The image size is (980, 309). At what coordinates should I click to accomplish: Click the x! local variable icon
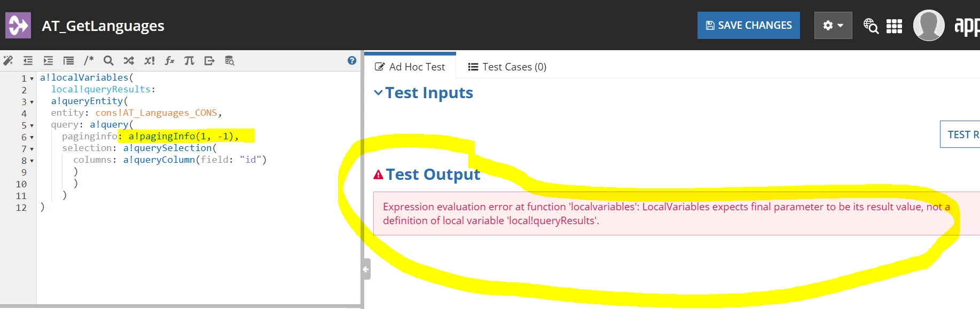click(x=150, y=61)
